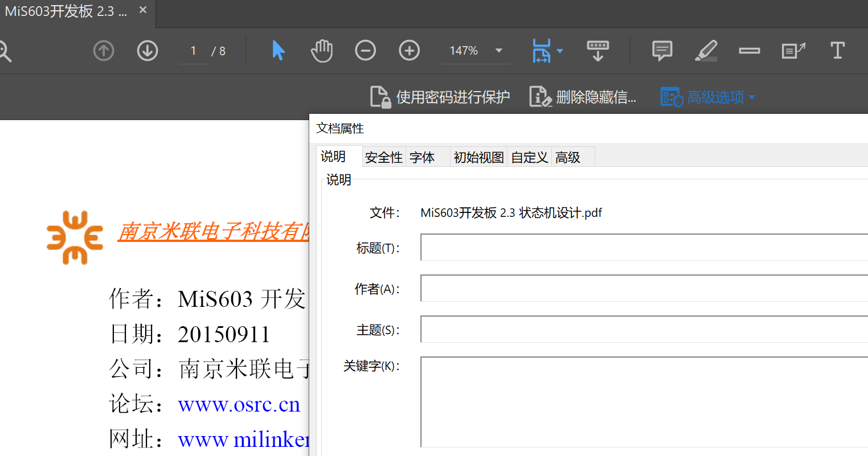The height and width of the screenshot is (456, 868).
Task: Click the 关键字(K) text area
Action: pyautogui.click(x=644, y=402)
